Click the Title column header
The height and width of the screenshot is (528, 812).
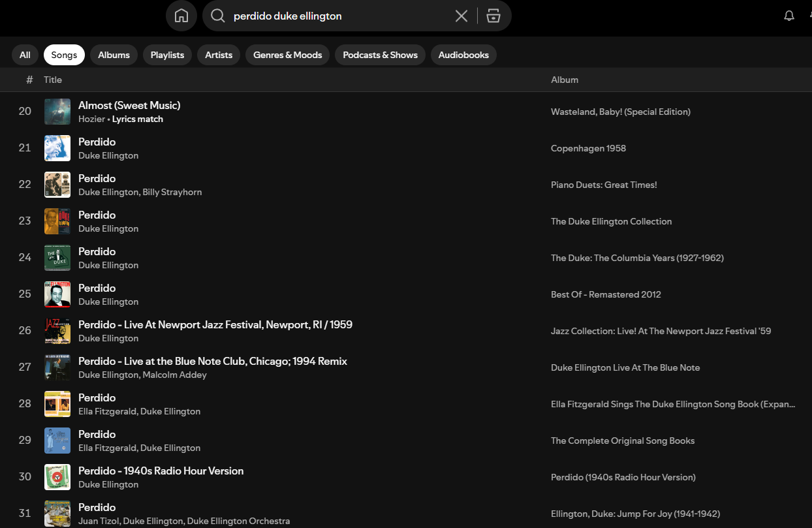pos(52,80)
